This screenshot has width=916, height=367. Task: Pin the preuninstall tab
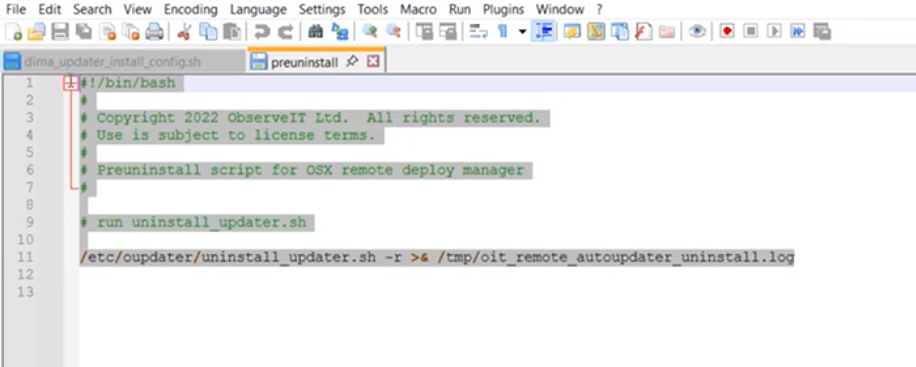pyautogui.click(x=352, y=61)
